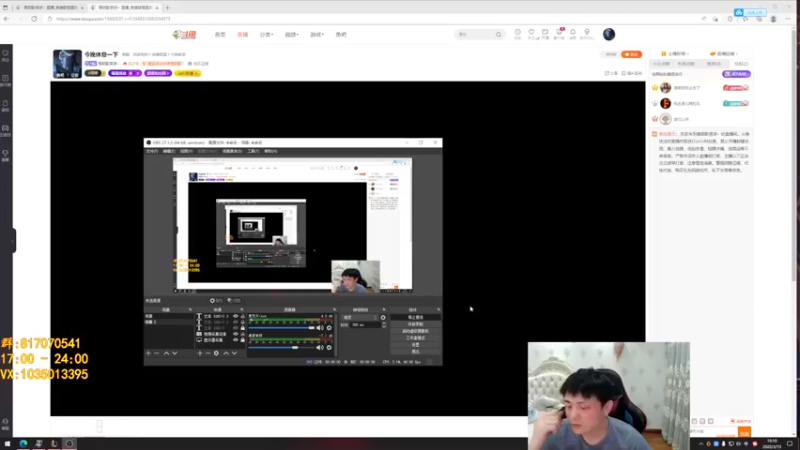The width and height of the screenshot is (800, 450).
Task: Expand the 视频 dropdown in site nav
Action: click(x=291, y=35)
